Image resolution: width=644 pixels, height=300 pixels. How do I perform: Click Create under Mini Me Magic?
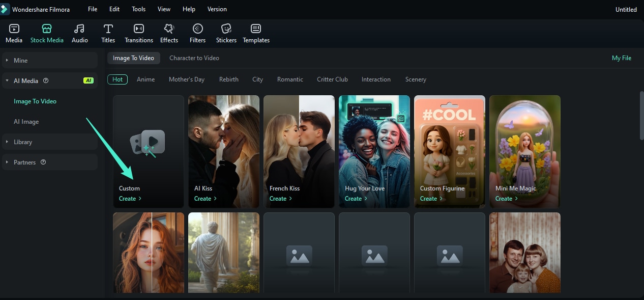pos(507,199)
